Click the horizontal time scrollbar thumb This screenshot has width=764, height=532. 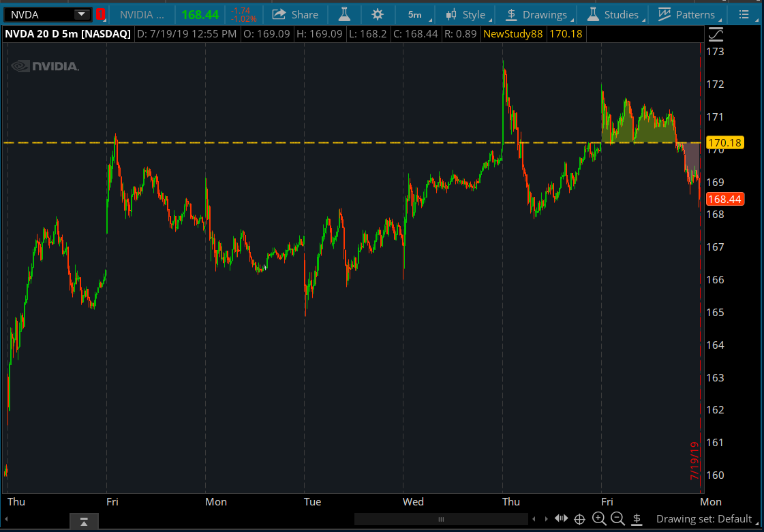(x=441, y=519)
